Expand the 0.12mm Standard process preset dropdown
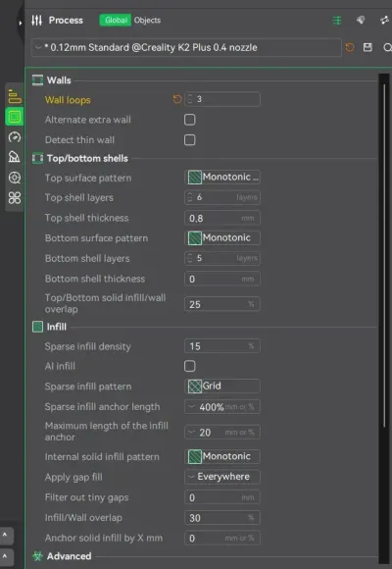The width and height of the screenshot is (392, 569). click(x=186, y=47)
